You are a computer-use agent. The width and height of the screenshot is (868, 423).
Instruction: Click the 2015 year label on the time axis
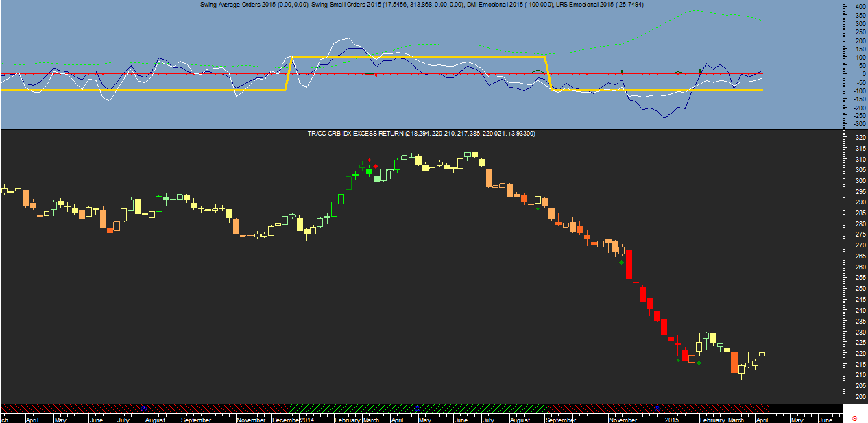(x=671, y=419)
